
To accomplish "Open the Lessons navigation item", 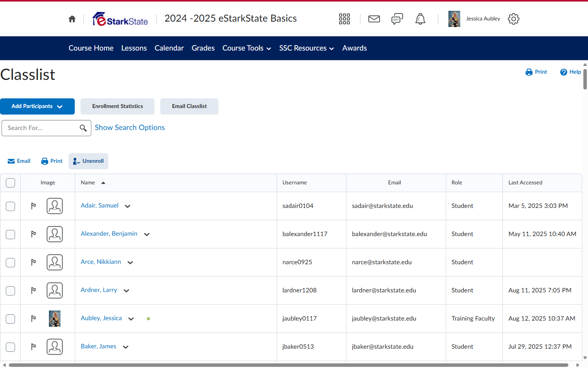I will coord(134,48).
